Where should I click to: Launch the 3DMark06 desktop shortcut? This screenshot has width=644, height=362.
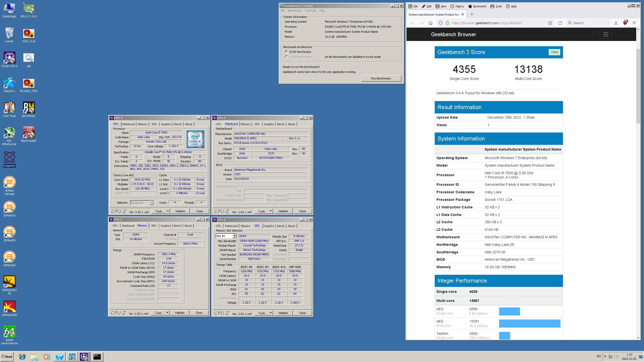[x=9, y=259]
